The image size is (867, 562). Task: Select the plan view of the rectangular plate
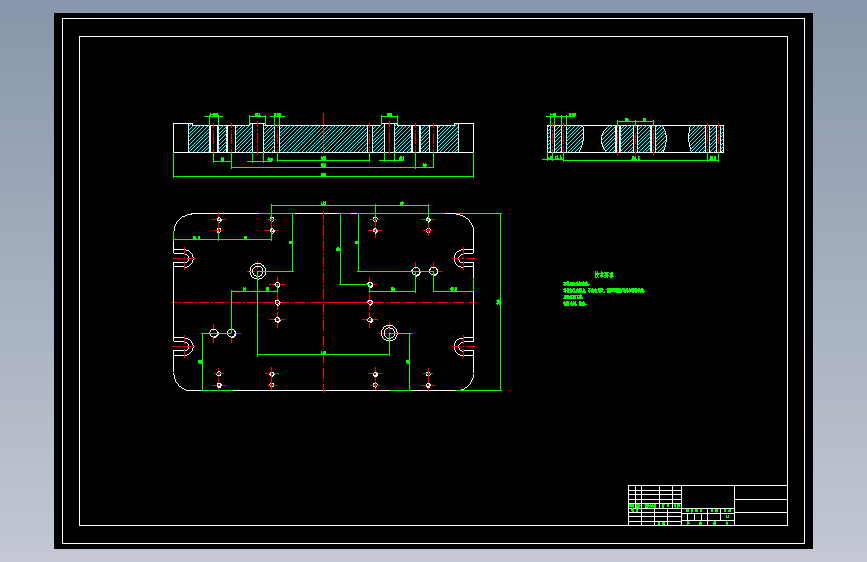[x=323, y=302]
